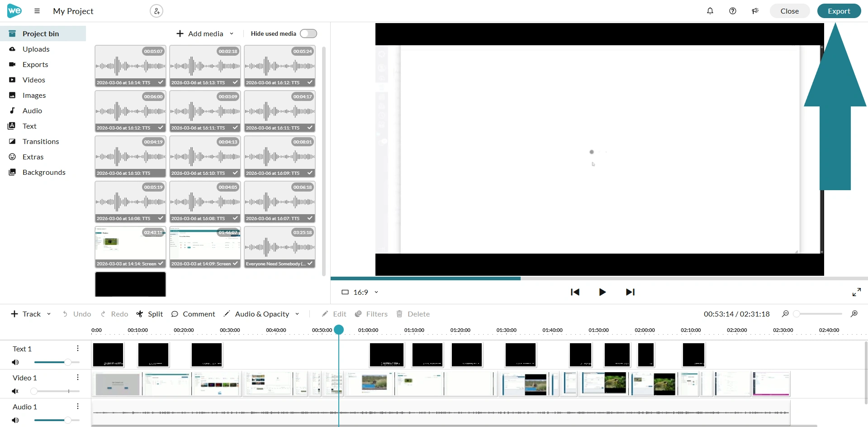Undo the last action
This screenshot has height=427, width=868.
pyautogui.click(x=76, y=314)
